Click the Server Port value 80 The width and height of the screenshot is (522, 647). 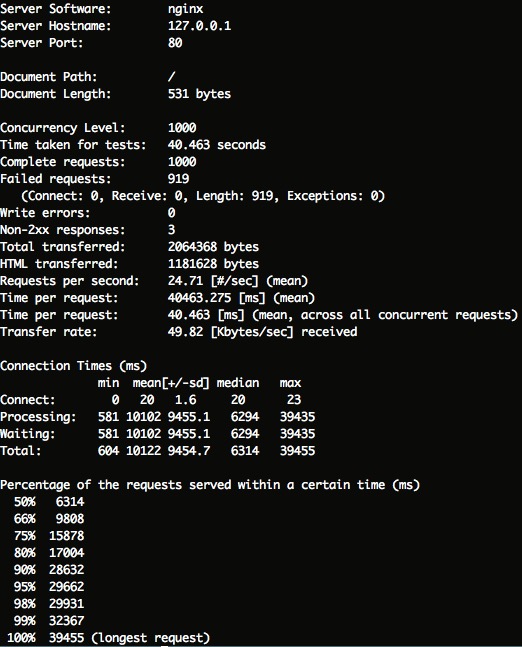[x=175, y=43]
